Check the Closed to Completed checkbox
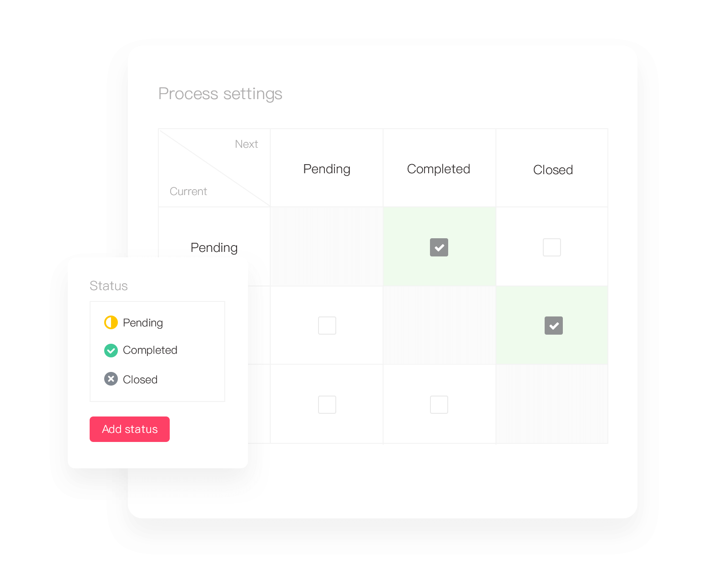Screen dimensions: 728x582 [x=439, y=405]
